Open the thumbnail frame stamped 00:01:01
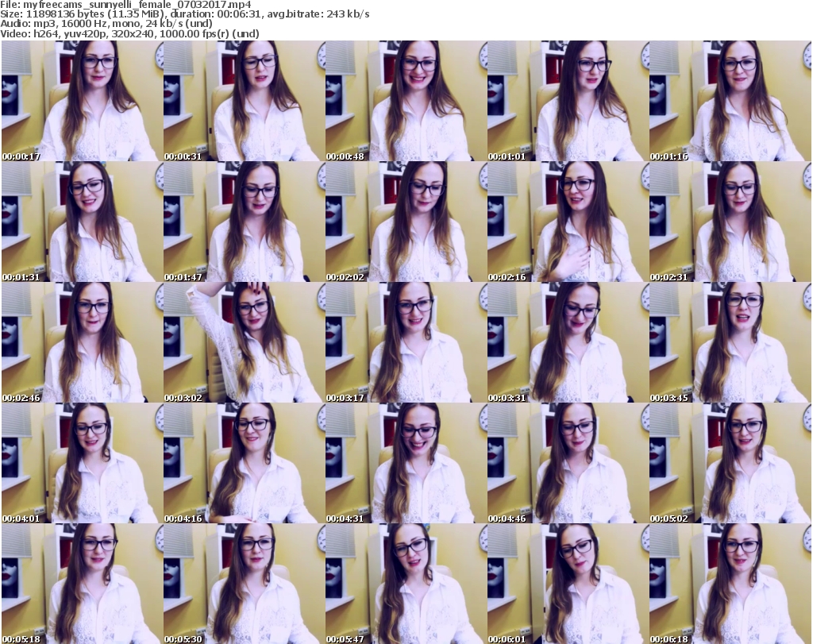The width and height of the screenshot is (813, 644). (568, 101)
